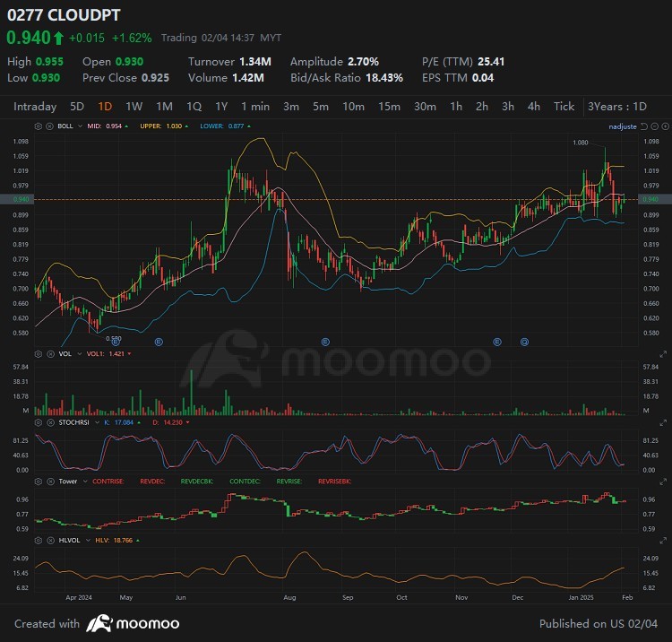The width and height of the screenshot is (672, 642).
Task: Select the 1Y timeframe tab
Action: (221, 107)
